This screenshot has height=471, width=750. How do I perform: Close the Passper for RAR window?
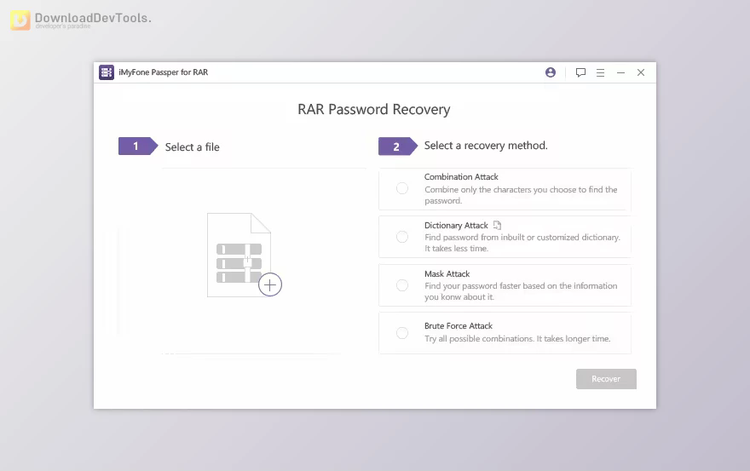coord(640,72)
